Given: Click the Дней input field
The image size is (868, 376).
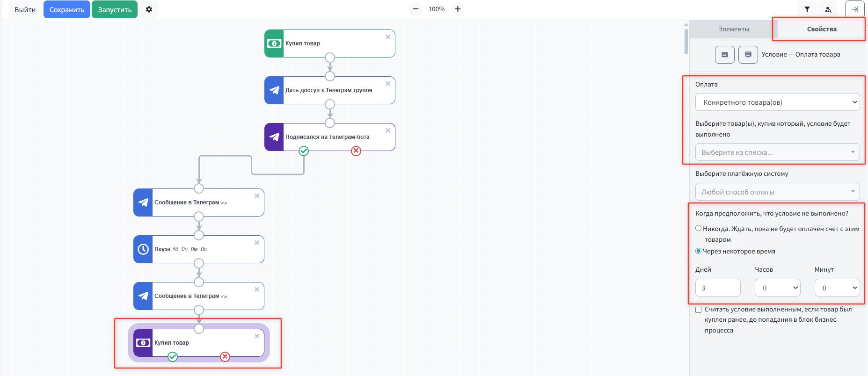Looking at the screenshot, I should (717, 288).
